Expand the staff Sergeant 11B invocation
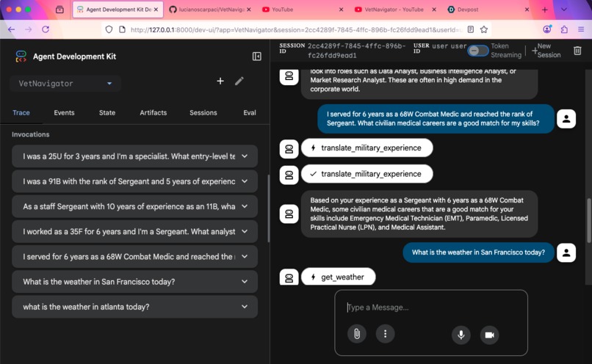This screenshot has width=592, height=364. pos(135,206)
